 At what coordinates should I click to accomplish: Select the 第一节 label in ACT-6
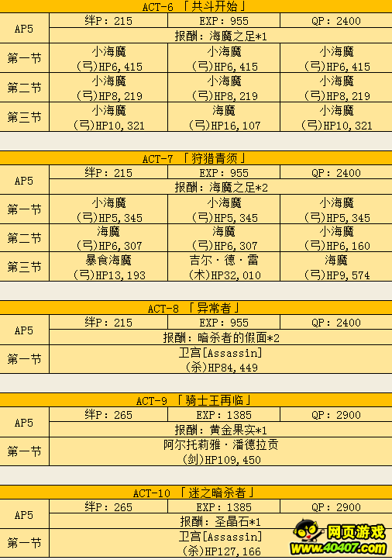24,58
